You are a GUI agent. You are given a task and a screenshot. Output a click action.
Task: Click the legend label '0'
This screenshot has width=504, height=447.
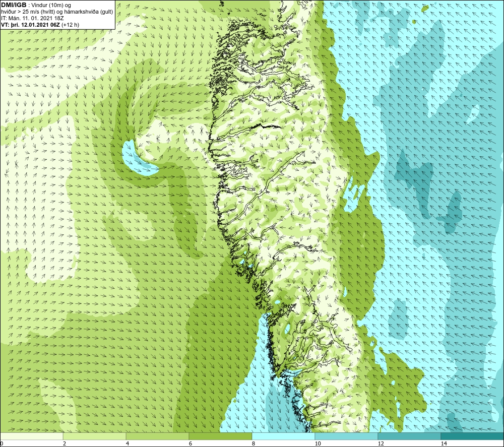click(x=2, y=443)
